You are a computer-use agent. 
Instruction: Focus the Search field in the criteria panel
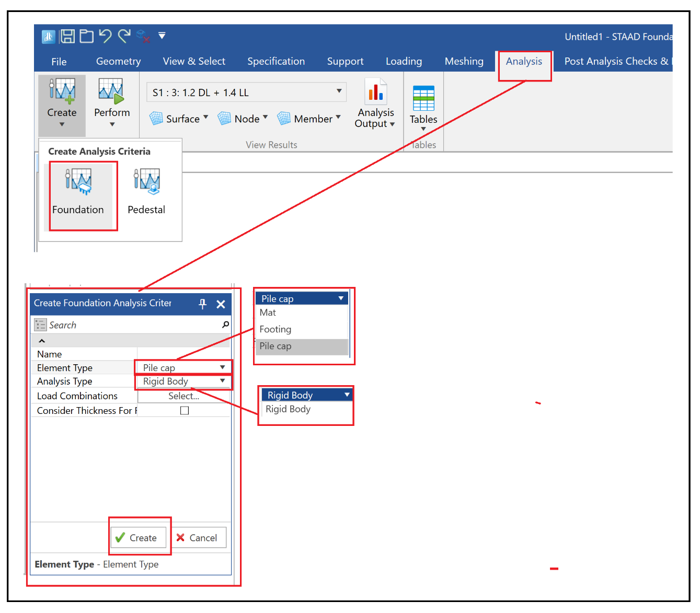coord(133,325)
